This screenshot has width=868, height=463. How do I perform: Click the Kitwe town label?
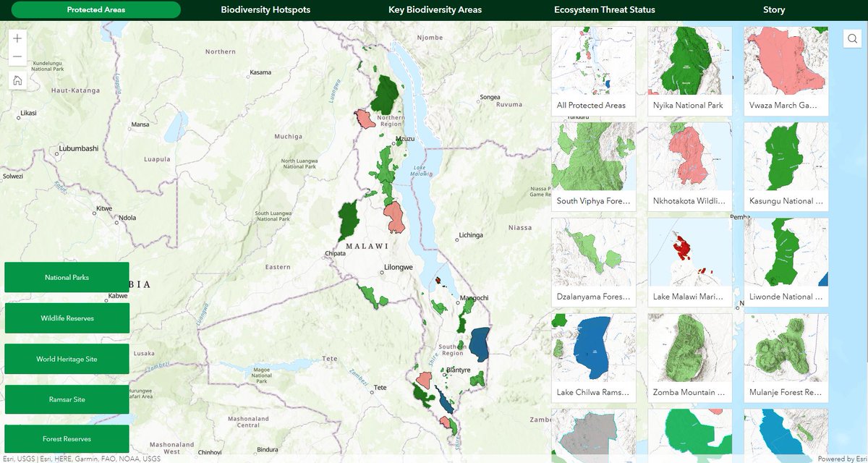[106, 208]
